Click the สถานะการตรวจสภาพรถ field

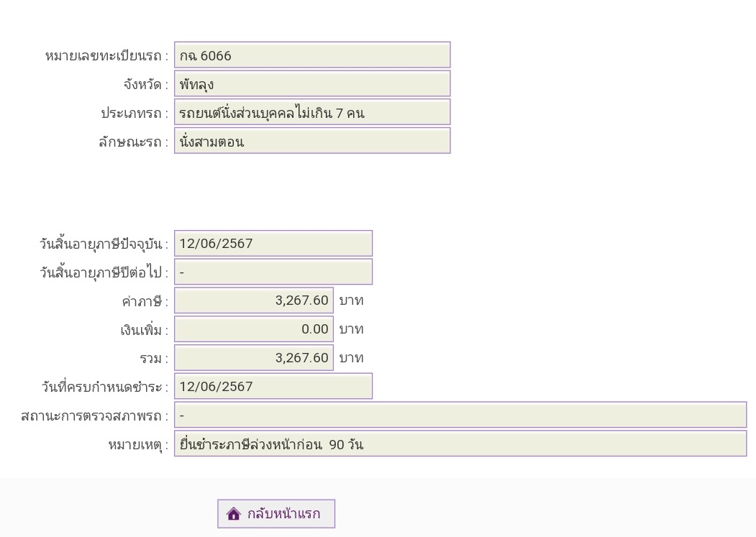pyautogui.click(x=460, y=416)
